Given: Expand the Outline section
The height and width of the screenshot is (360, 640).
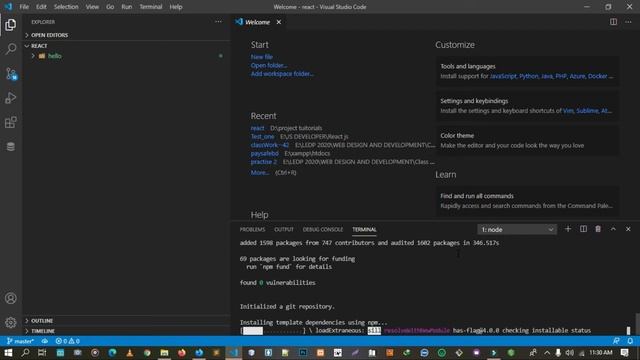Looking at the screenshot, I should point(127,321).
